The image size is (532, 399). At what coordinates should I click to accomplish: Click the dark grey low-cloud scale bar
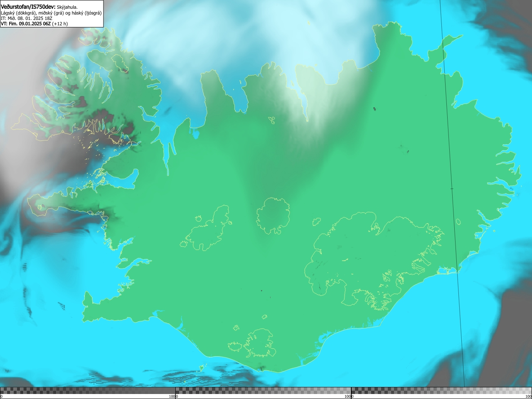point(88,391)
